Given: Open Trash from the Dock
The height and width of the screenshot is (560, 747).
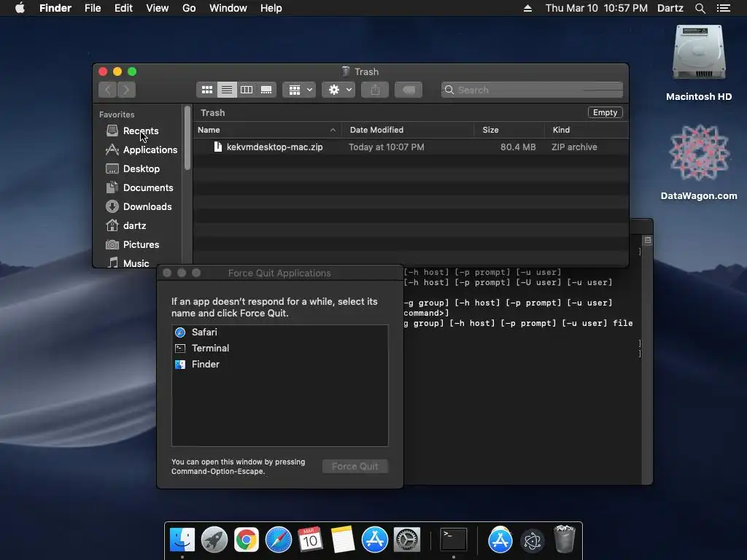Looking at the screenshot, I should coord(565,539).
